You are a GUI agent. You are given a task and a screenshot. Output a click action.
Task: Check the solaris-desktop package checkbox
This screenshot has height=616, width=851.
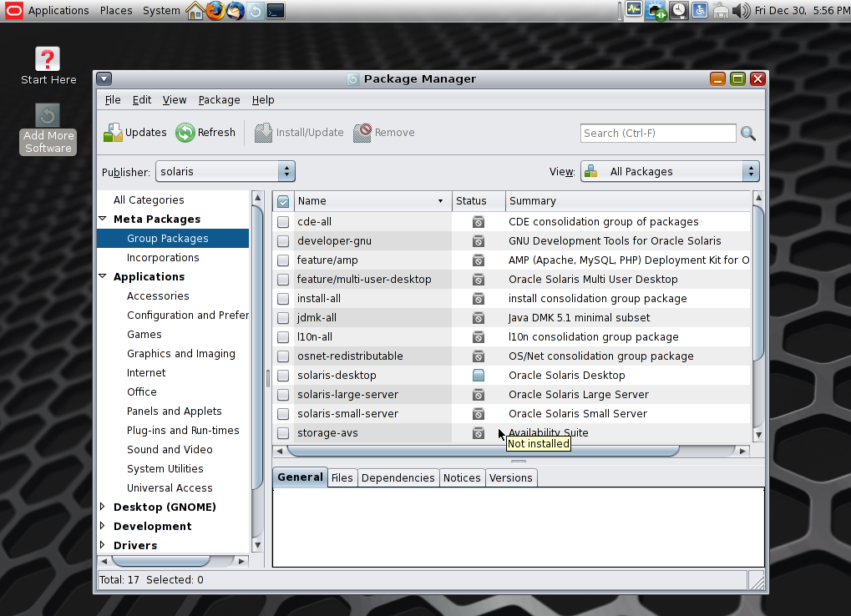283,376
